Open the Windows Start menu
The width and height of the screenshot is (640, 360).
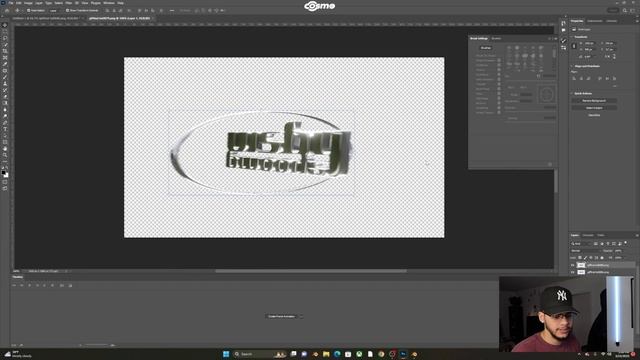[x=226, y=354]
